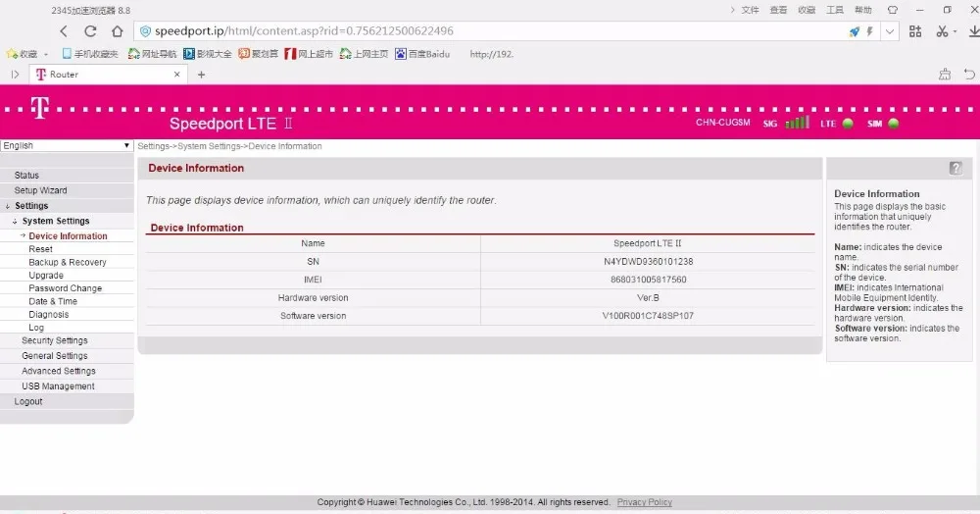Click the T-Mobile T logo
Image resolution: width=980 pixels, height=514 pixels.
(40, 108)
